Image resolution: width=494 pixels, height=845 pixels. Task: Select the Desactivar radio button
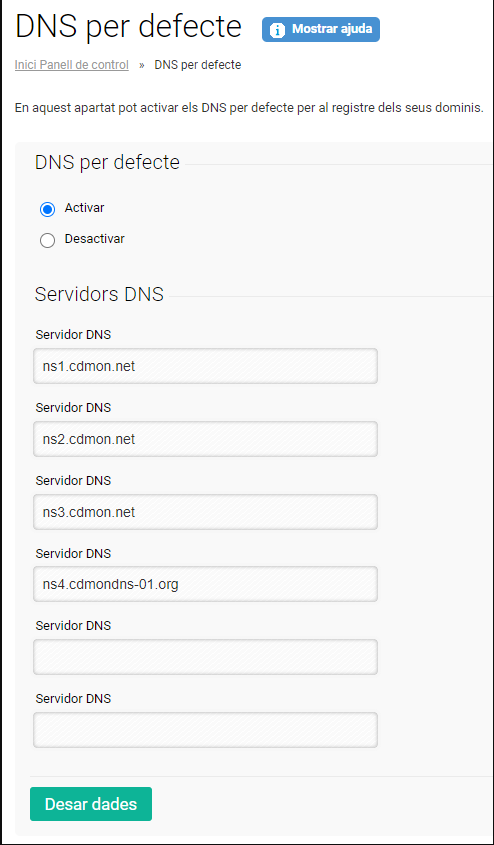pyautogui.click(x=47, y=240)
